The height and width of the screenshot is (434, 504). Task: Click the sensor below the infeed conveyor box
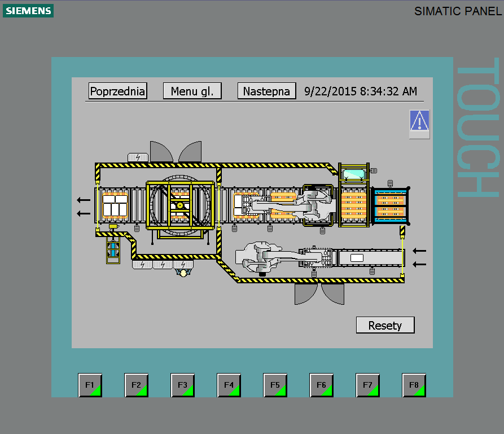372,271
